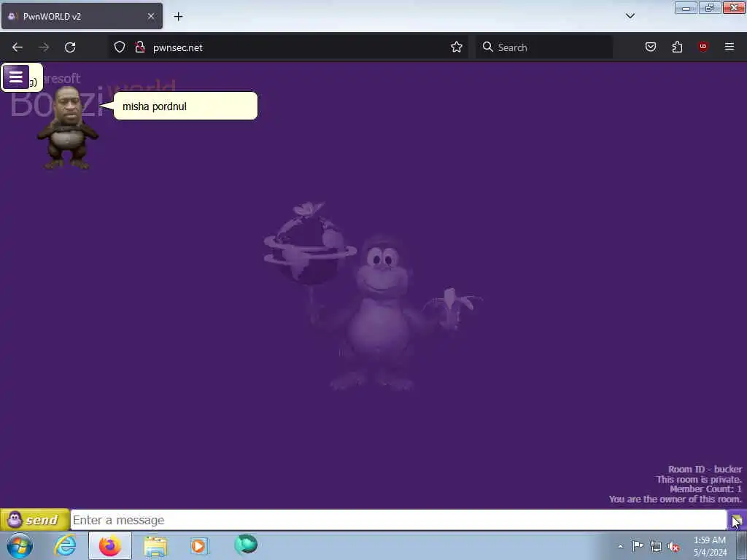The height and width of the screenshot is (560, 747).
Task: Bookmark this page with star icon
Action: pyautogui.click(x=457, y=47)
